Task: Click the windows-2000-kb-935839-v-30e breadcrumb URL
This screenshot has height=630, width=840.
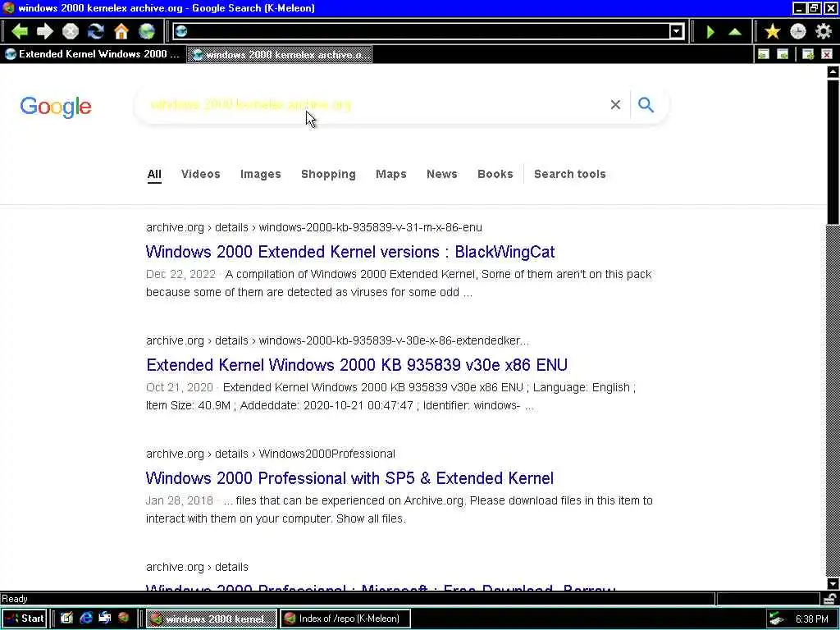Action: coord(394,340)
